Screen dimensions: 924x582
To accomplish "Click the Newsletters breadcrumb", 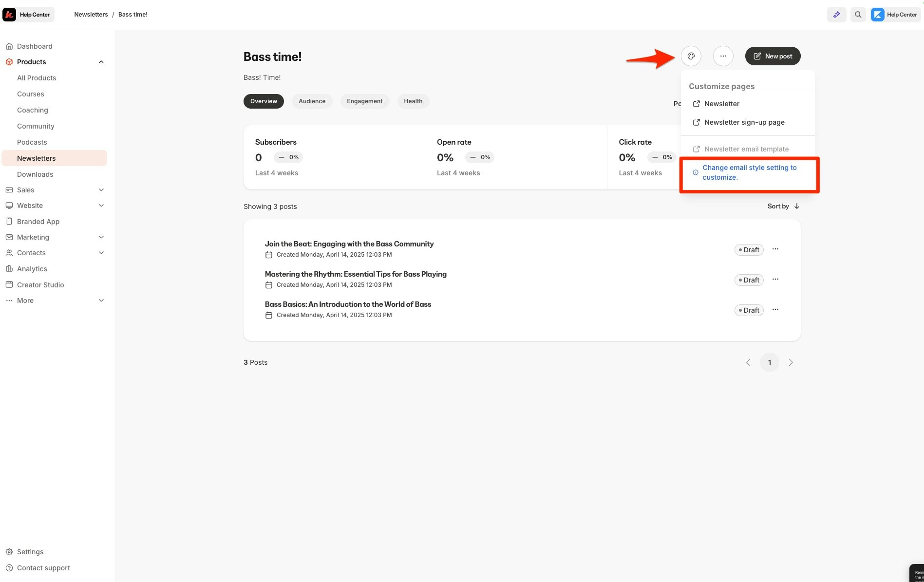I will 91,14.
